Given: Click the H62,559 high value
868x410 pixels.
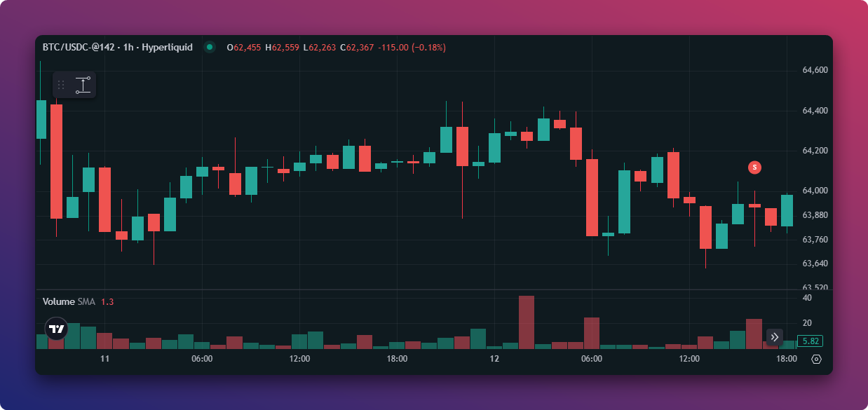Looking at the screenshot, I should click(x=282, y=48).
